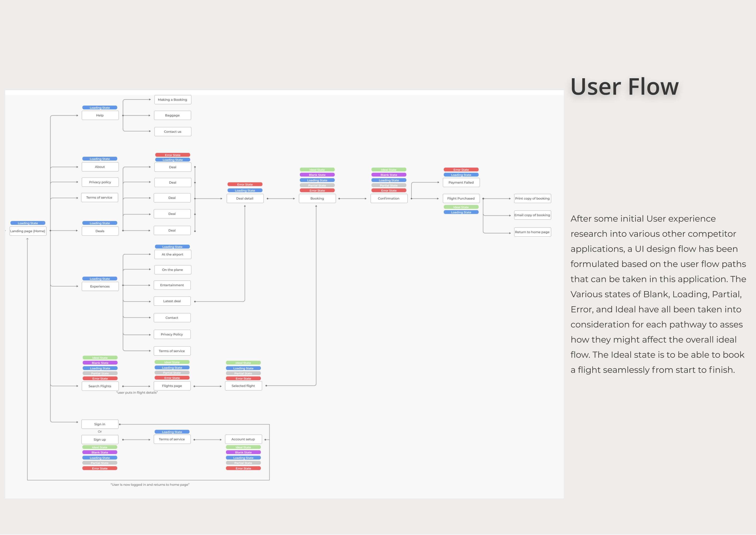The width and height of the screenshot is (756, 535).
Task: Click purple Blank State tag above Confirmation
Action: tap(389, 175)
